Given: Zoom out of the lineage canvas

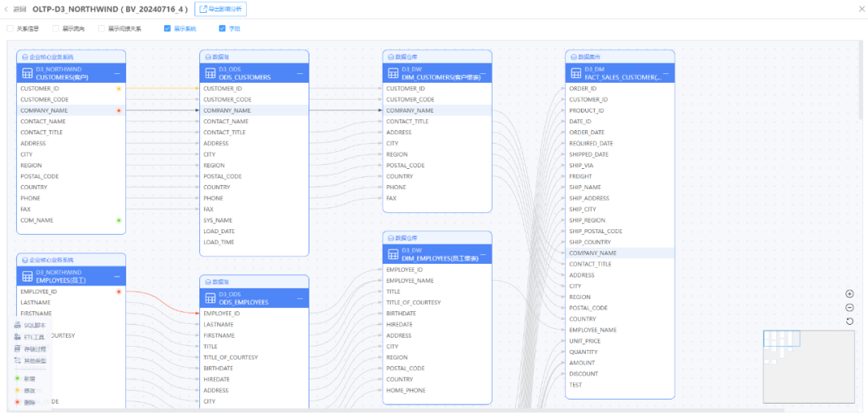Looking at the screenshot, I should click(850, 308).
